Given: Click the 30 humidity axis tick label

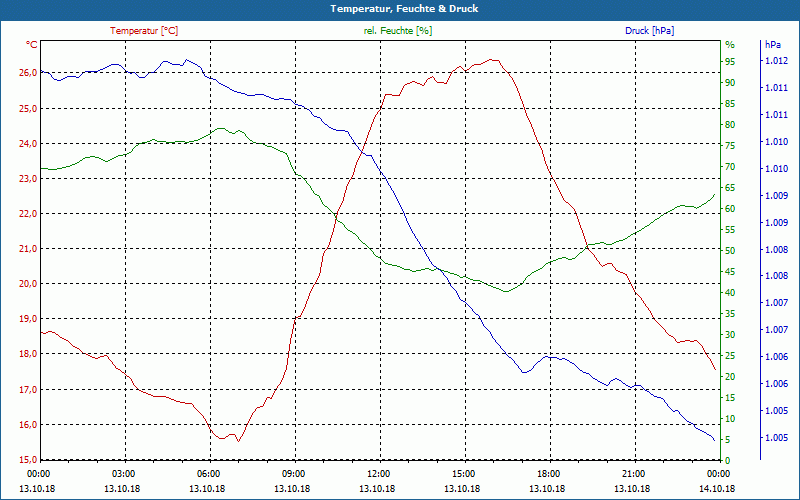Looking at the screenshot, I should tap(730, 335).
